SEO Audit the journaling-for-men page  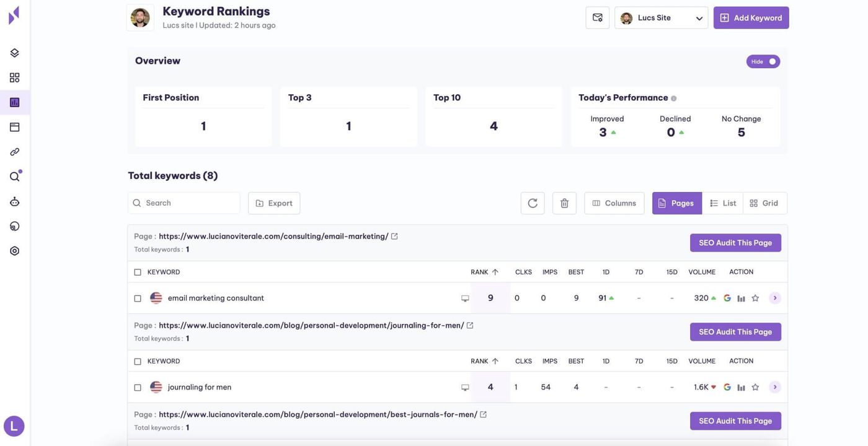coord(735,332)
